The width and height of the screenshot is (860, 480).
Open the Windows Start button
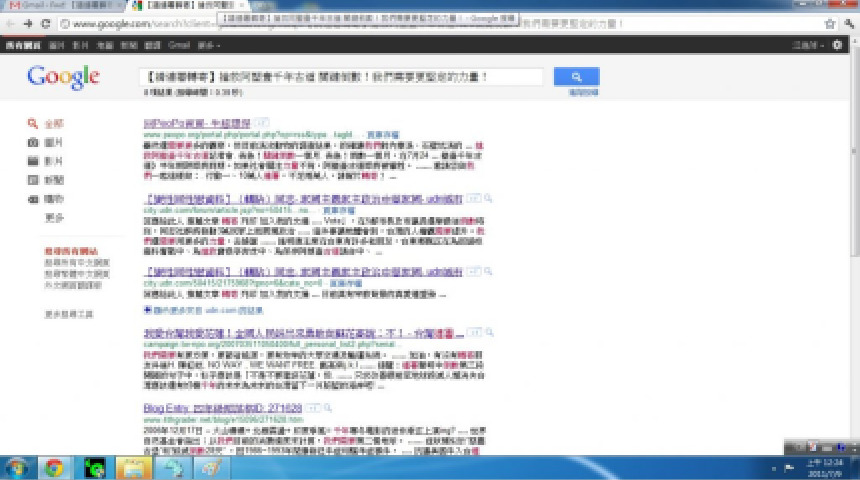pos(17,466)
